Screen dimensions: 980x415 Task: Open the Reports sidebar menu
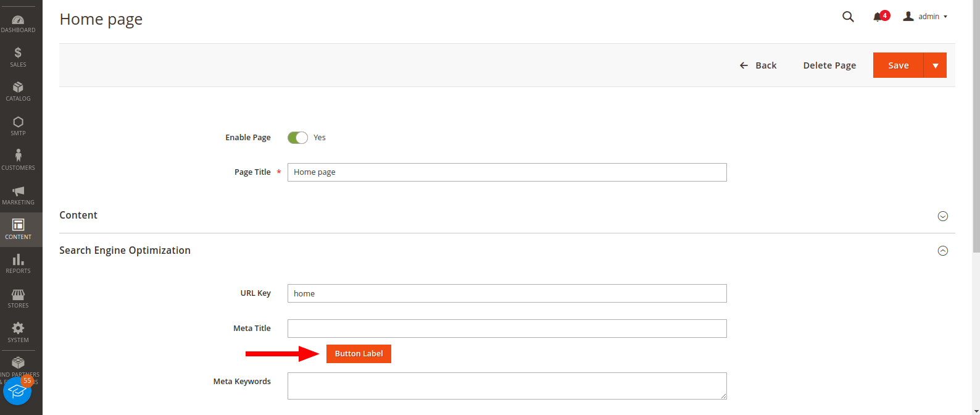click(x=19, y=264)
